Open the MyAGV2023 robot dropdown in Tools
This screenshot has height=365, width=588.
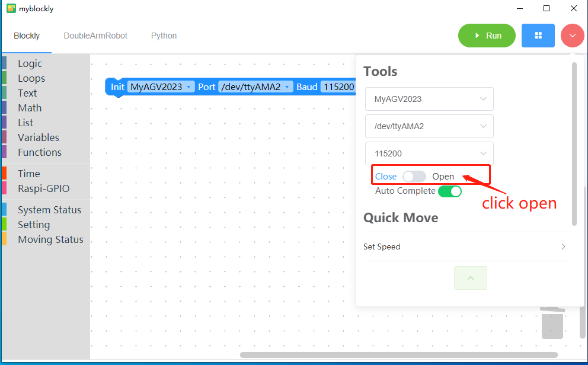[429, 99]
